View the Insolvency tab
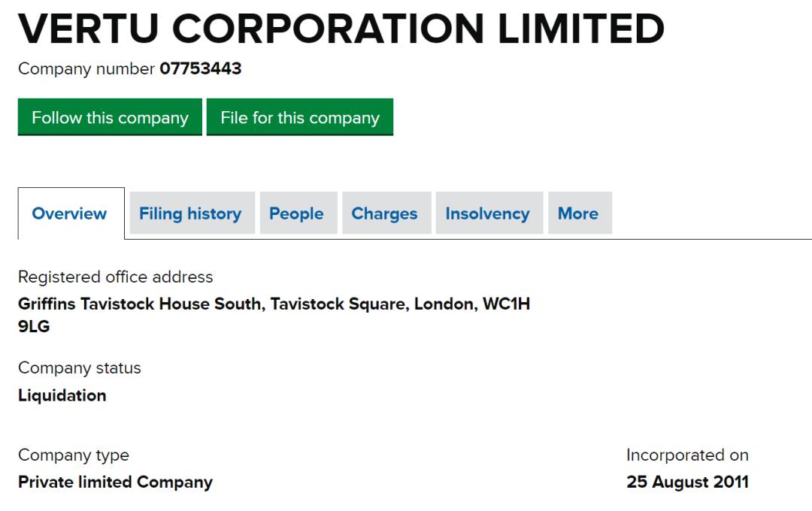Screen dimensions: 812x511 [487, 213]
